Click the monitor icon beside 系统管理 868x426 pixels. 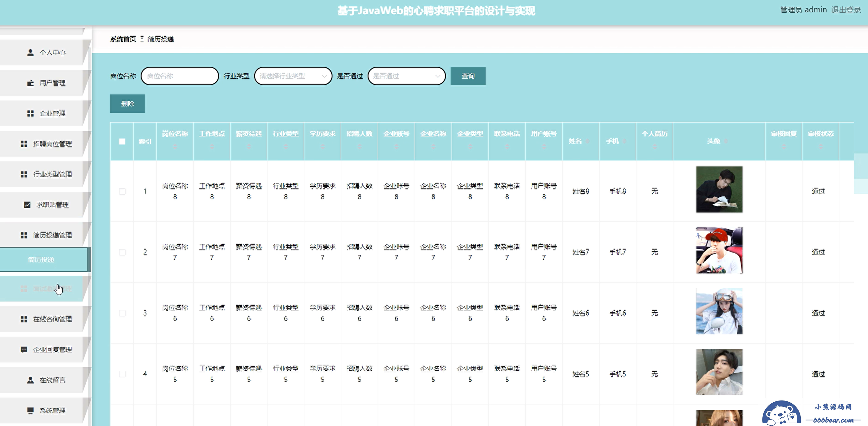tap(30, 411)
